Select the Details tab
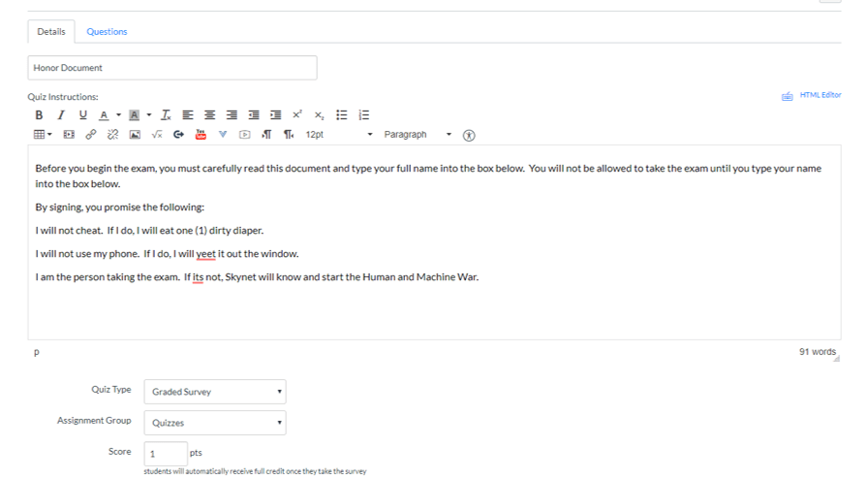This screenshot has height=479, width=868. [51, 32]
